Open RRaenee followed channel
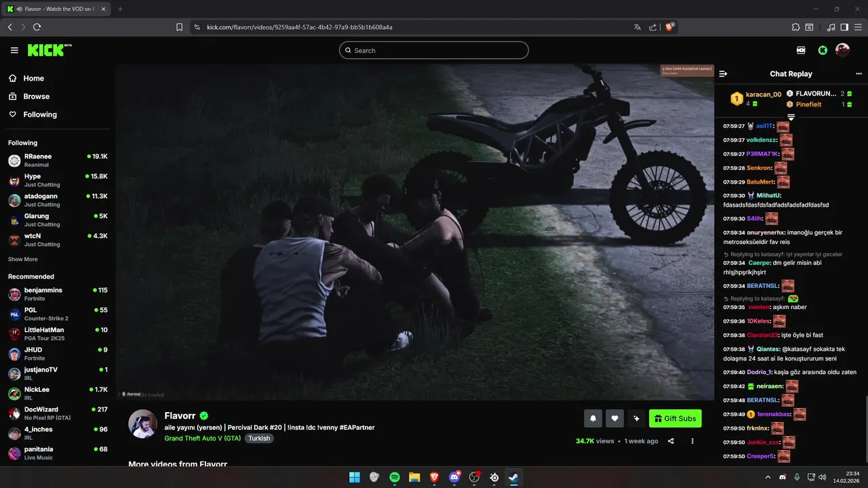Image resolution: width=868 pixels, height=488 pixels. click(x=58, y=160)
